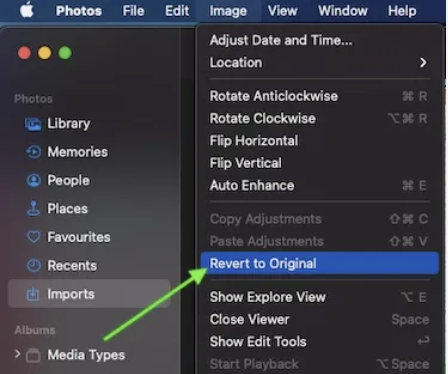Select Imports in the sidebar
Screen dimensions: 448x374
pos(89,294)
